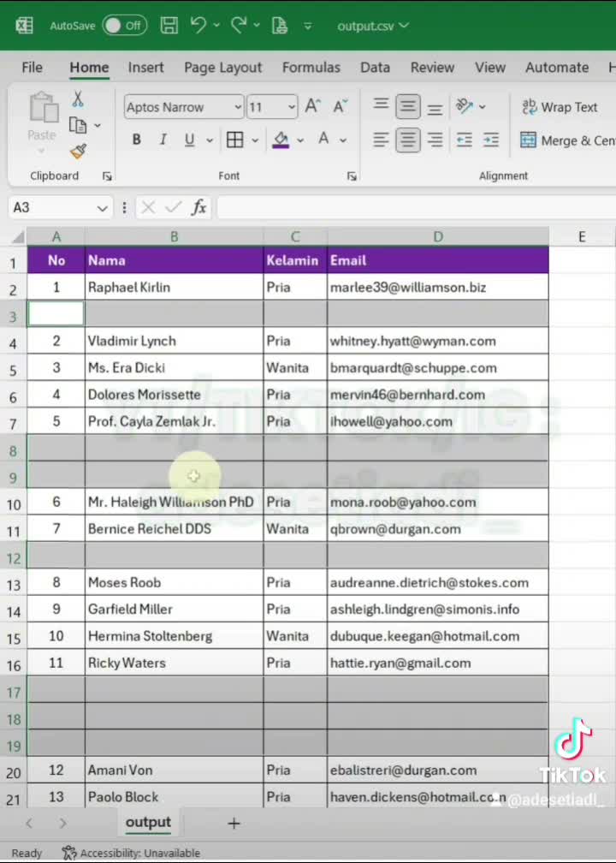Apply the Font Color button
Image resolution: width=616 pixels, height=863 pixels.
pyautogui.click(x=323, y=140)
